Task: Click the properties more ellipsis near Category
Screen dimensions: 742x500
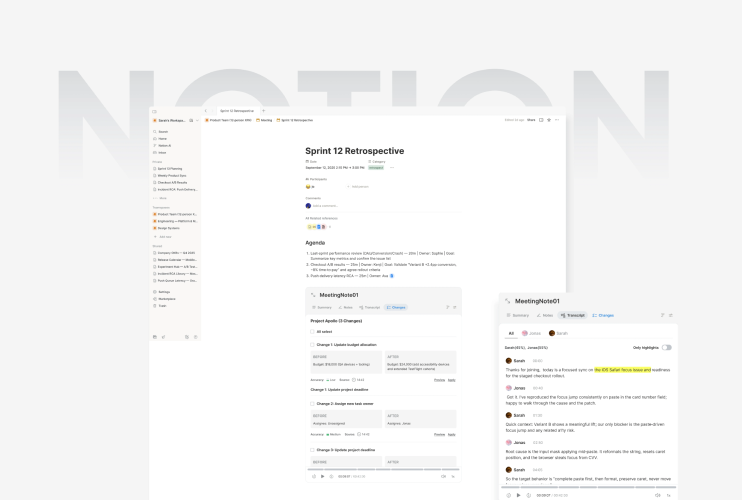Action: click(x=392, y=168)
